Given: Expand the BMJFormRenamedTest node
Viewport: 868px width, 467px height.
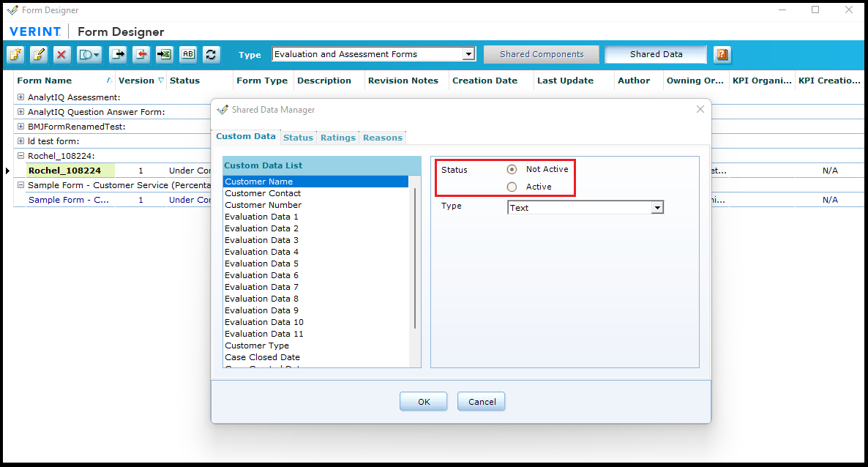Looking at the screenshot, I should (x=21, y=127).
